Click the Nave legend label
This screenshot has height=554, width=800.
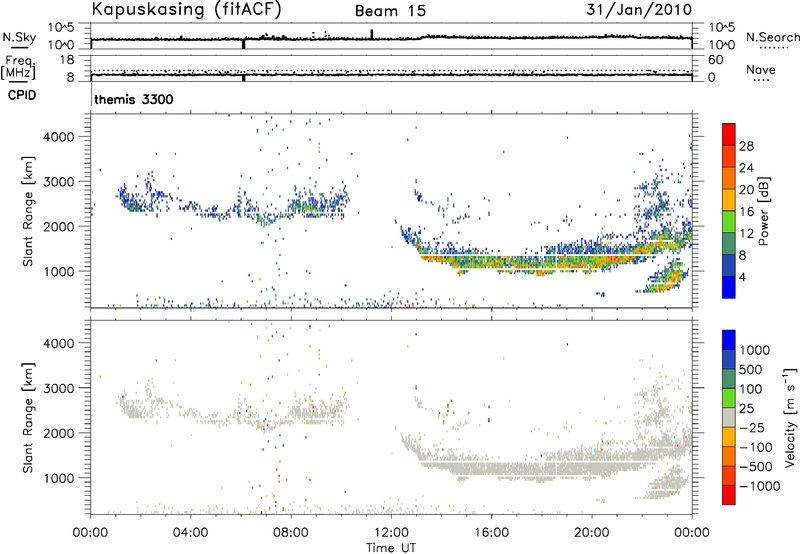(761, 70)
